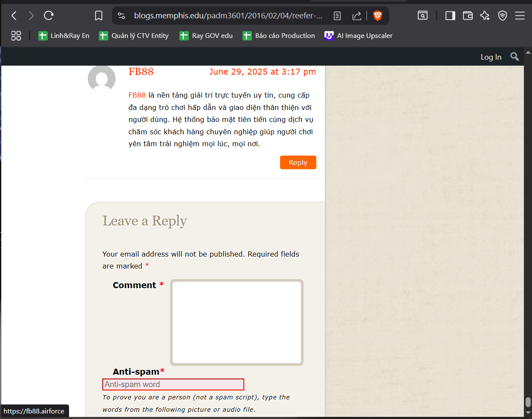Go back to previous page

click(x=14, y=16)
